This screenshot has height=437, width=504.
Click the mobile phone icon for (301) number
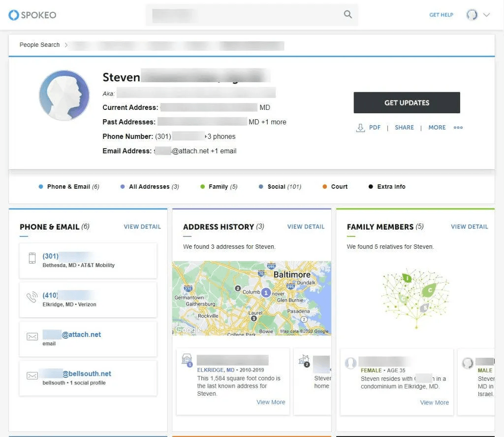pos(32,258)
